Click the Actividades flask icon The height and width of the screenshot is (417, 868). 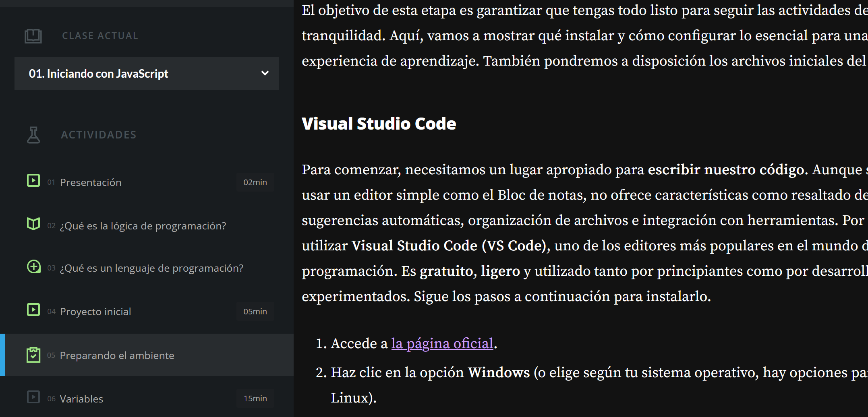tap(33, 135)
